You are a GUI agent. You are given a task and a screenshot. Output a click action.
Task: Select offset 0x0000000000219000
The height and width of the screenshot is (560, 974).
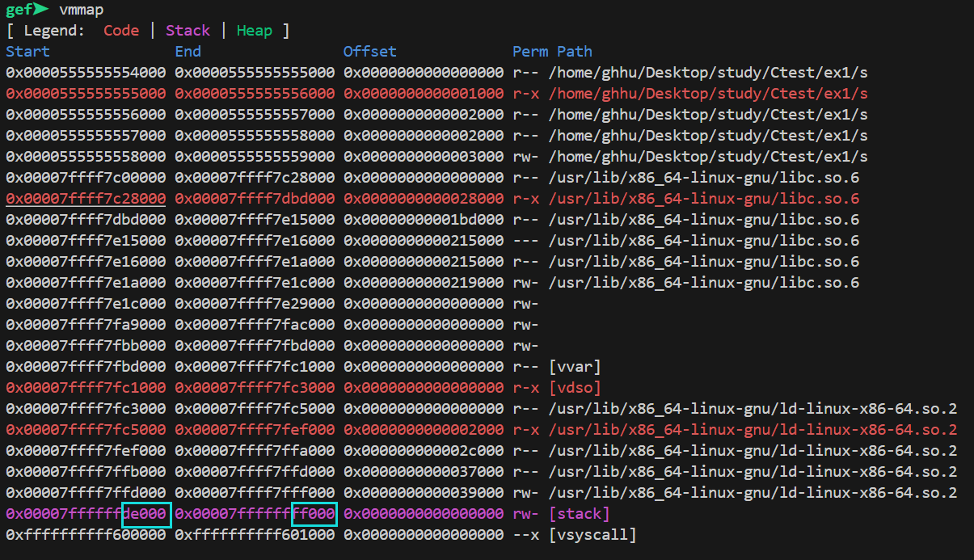click(x=424, y=283)
